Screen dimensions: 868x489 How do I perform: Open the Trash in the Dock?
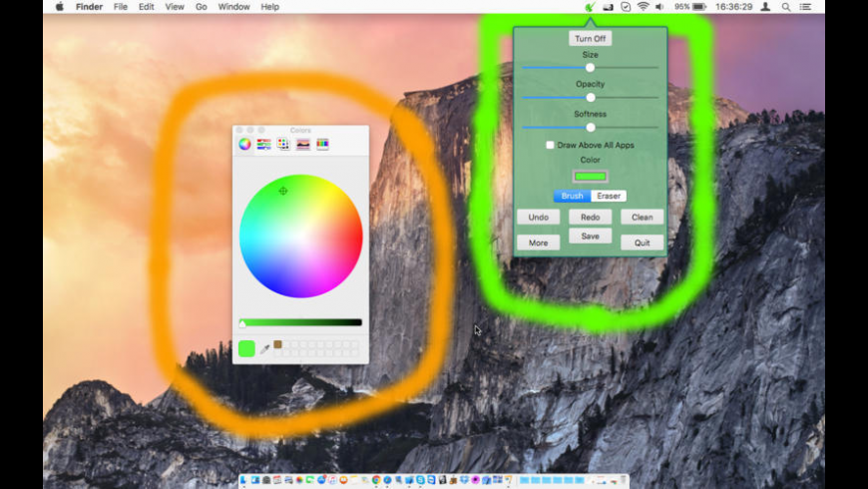[x=623, y=480]
